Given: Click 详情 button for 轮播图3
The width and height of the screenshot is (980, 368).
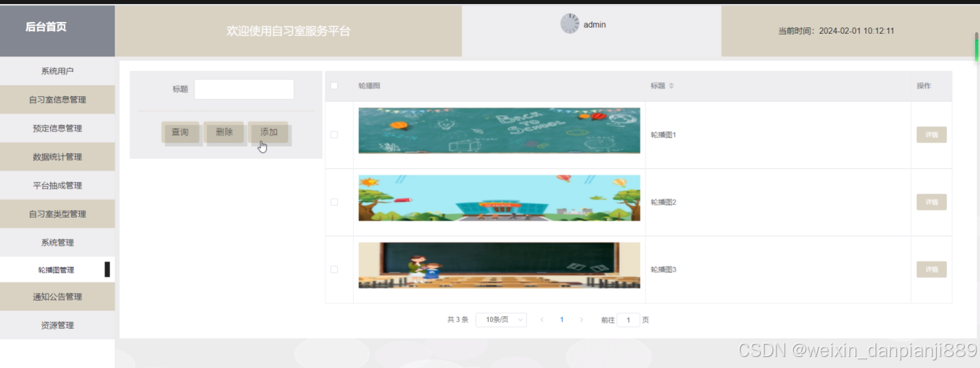Looking at the screenshot, I should click(x=931, y=269).
